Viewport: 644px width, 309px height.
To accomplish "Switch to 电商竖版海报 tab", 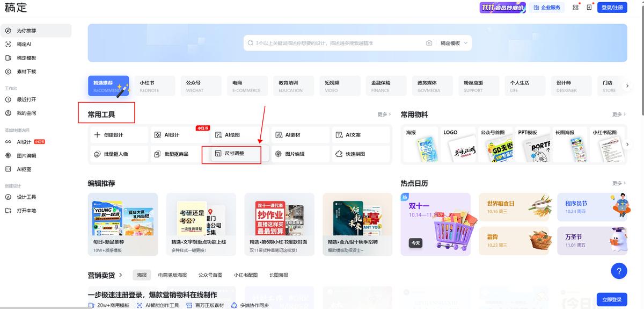I will click(x=172, y=275).
